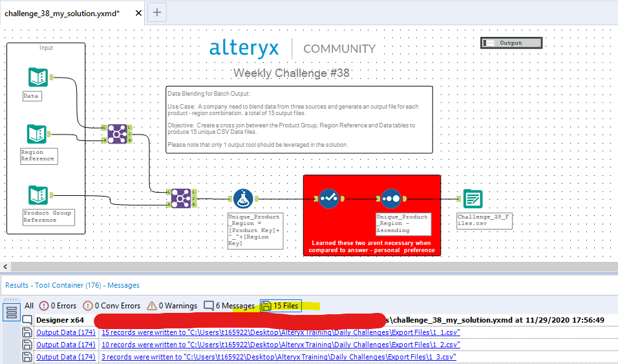Image resolution: width=618 pixels, height=364 pixels.
Task: Show the 15 Files filter
Action: pyautogui.click(x=281, y=306)
